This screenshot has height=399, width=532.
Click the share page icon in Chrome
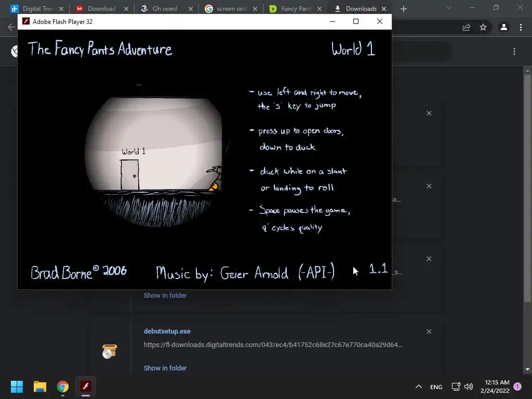pos(467,27)
